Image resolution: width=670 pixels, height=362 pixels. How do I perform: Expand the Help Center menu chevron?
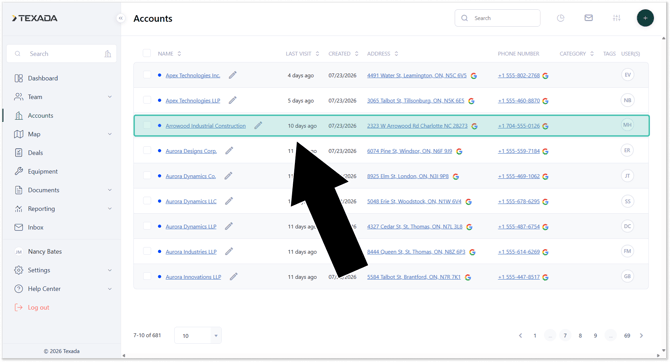110,289
